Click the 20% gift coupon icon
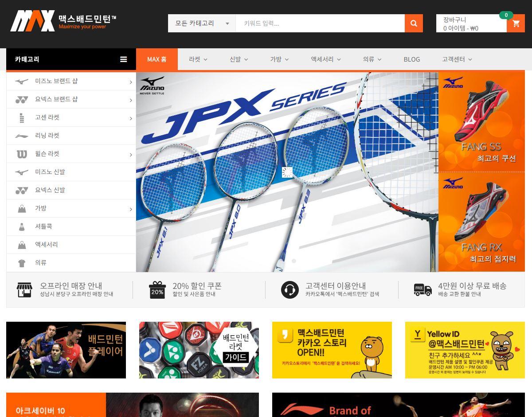Screen dimensions: 532x417 tap(157, 290)
